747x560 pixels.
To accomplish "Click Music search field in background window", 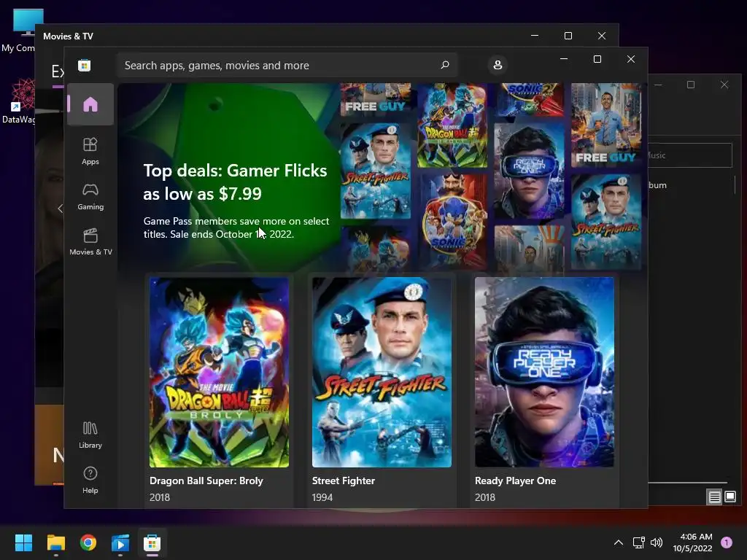I will pyautogui.click(x=690, y=155).
